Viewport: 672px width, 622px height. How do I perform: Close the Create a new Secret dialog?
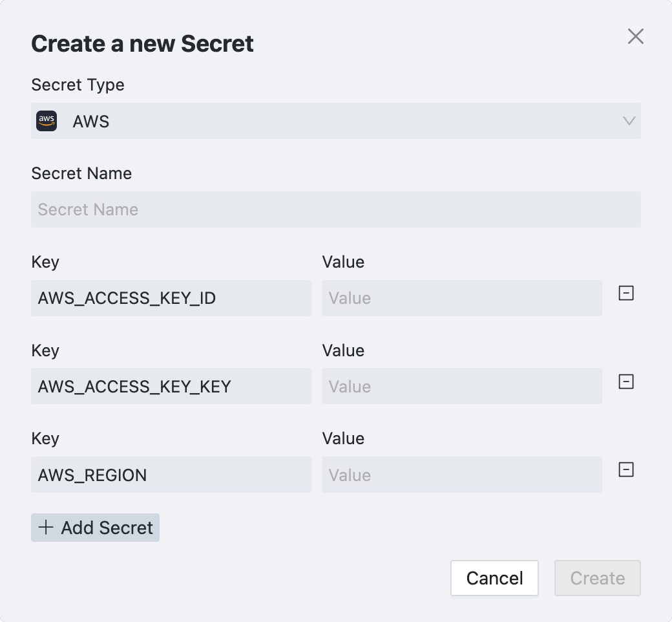click(x=636, y=37)
